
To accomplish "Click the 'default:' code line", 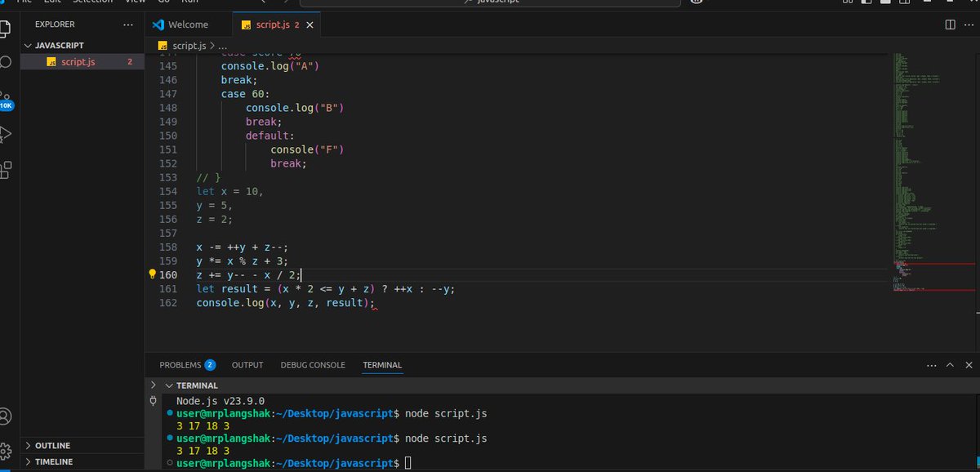I will coord(269,136).
